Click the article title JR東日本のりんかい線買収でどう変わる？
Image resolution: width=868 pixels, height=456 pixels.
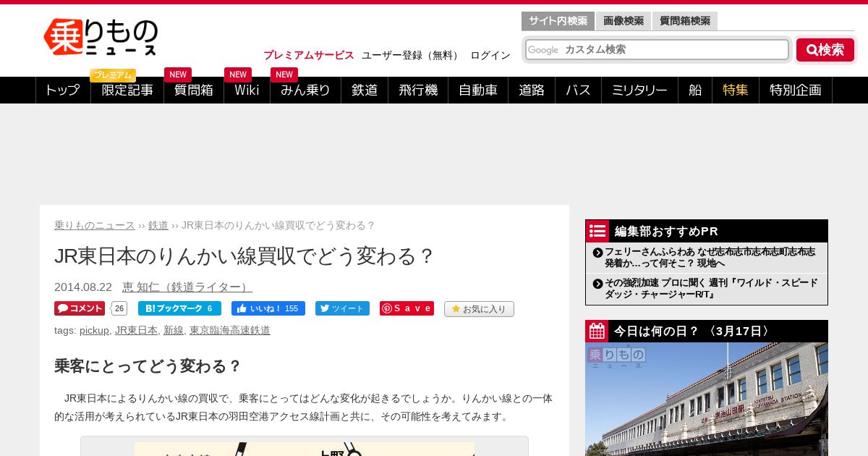coord(244,256)
